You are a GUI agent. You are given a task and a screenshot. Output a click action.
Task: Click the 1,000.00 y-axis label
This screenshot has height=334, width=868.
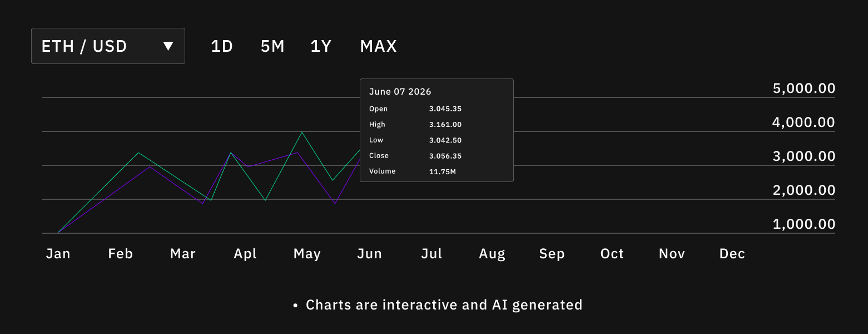pos(803,224)
